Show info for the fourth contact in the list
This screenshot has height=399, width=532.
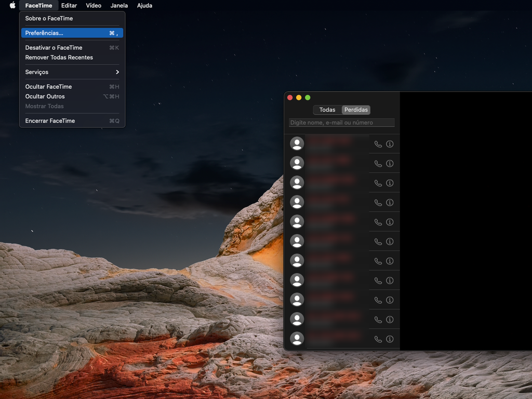click(x=390, y=203)
